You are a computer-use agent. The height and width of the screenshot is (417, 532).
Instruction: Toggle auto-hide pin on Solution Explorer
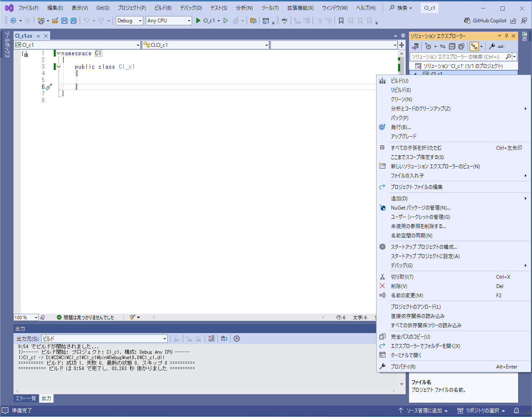tap(506, 36)
